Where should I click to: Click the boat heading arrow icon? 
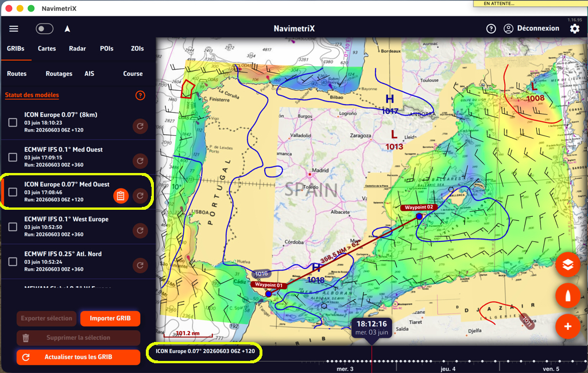(67, 29)
